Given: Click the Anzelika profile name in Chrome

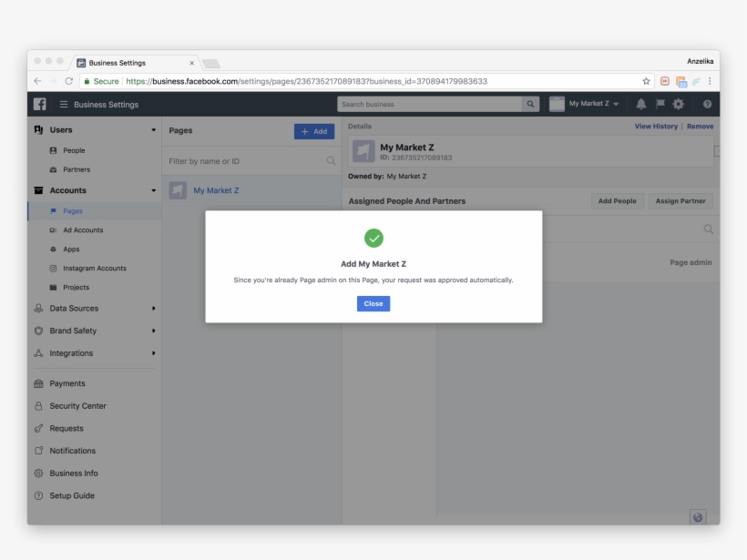Looking at the screenshot, I should (700, 61).
